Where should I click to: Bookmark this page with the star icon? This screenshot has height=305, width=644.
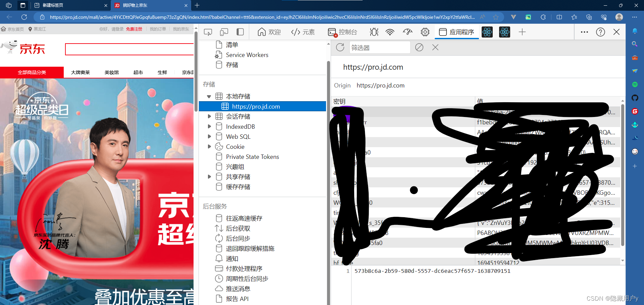(496, 17)
